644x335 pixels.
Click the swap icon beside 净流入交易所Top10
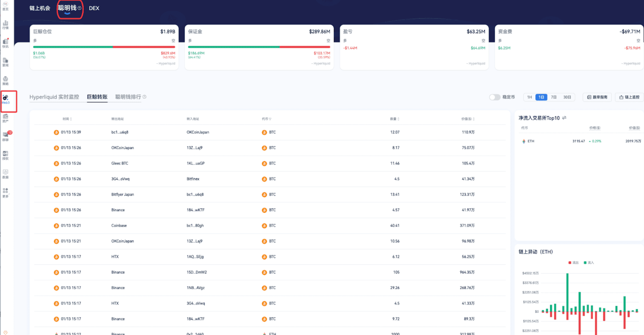pyautogui.click(x=564, y=118)
